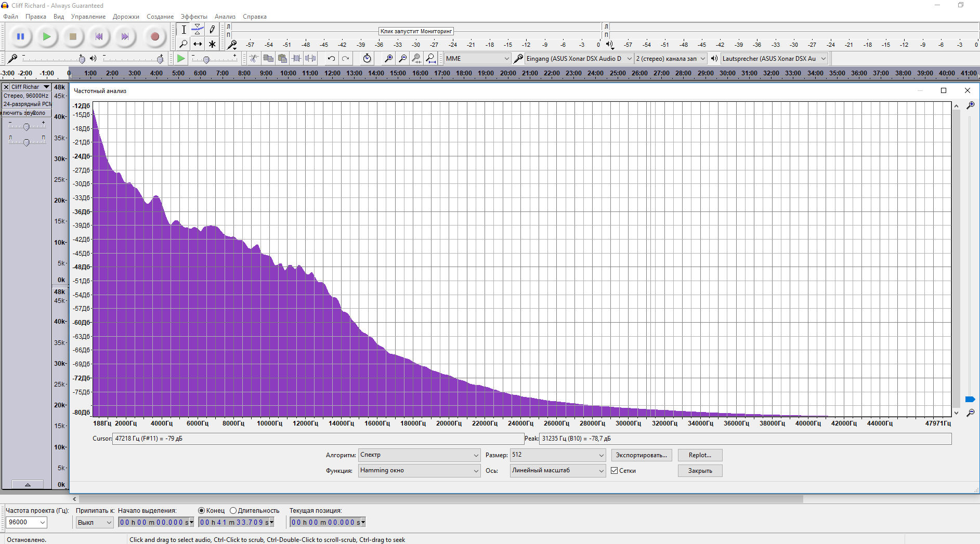980x544 pixels.
Task: Open the Алгоритм Спектр dropdown
Action: [419, 455]
